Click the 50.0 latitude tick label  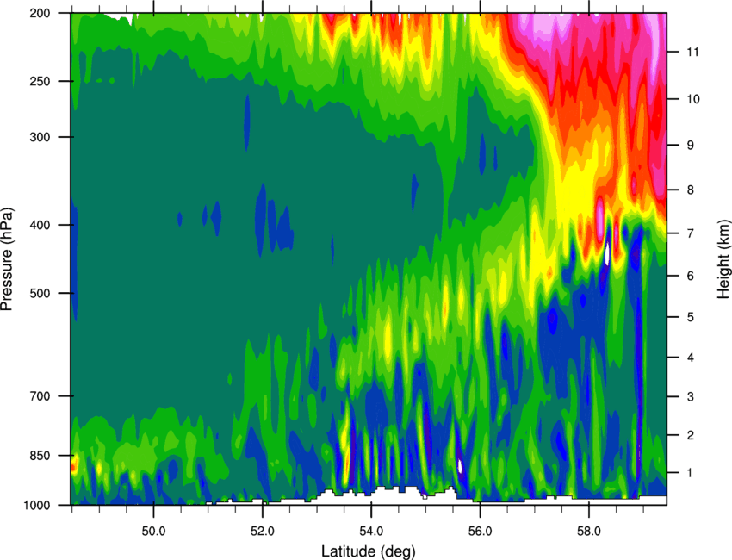pyautogui.click(x=153, y=532)
